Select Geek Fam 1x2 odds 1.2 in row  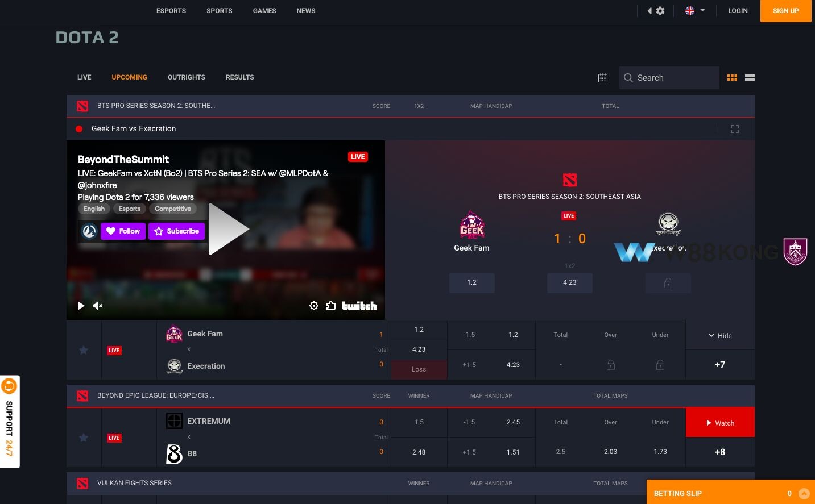pyautogui.click(x=419, y=330)
